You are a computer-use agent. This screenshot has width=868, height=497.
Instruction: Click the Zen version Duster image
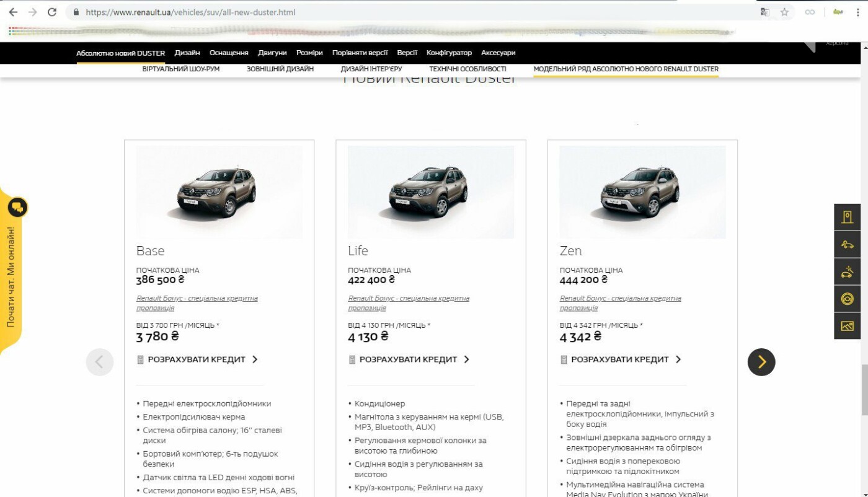pos(642,192)
